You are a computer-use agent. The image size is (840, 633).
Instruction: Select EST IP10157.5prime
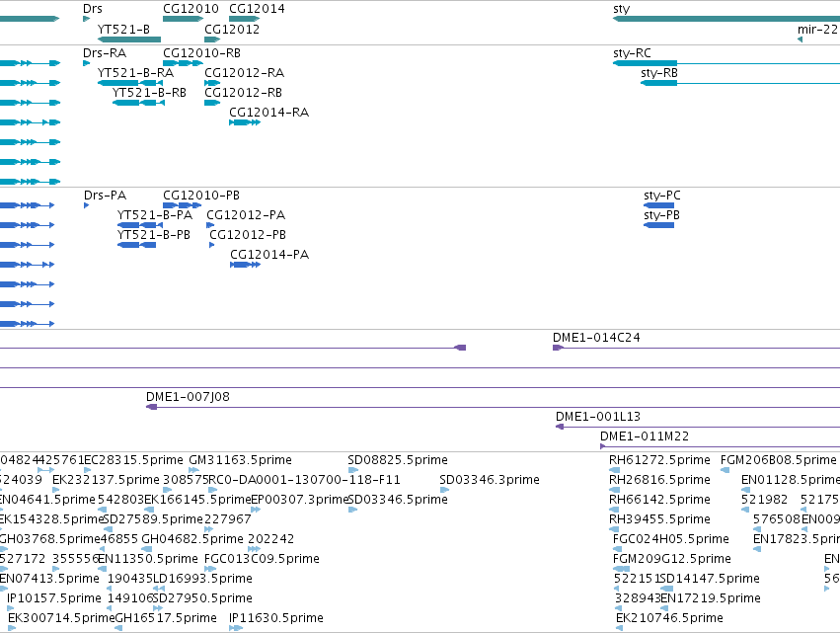[x=53, y=598]
